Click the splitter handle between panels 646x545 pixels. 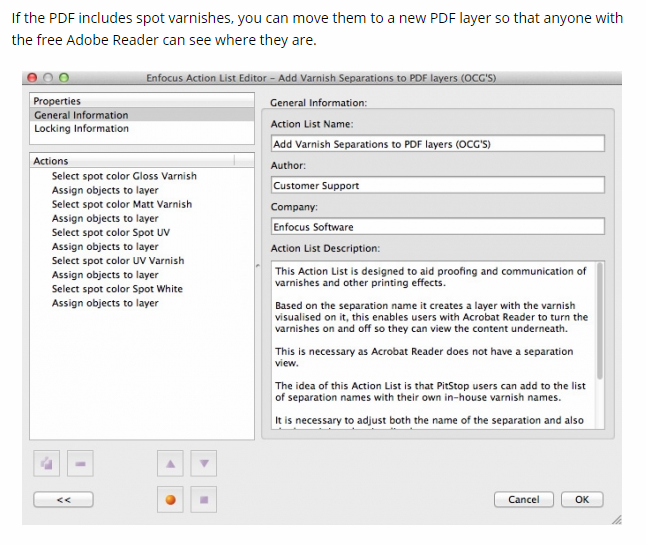point(258,266)
